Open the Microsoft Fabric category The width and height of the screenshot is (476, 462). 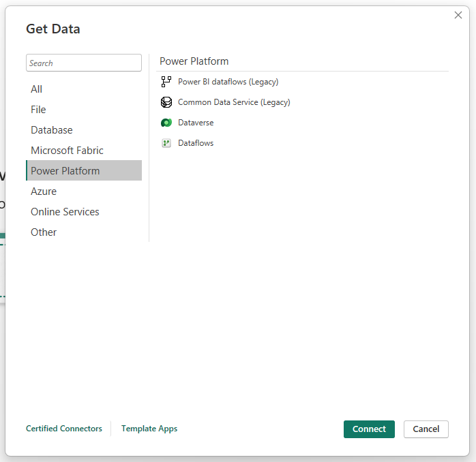point(84,151)
